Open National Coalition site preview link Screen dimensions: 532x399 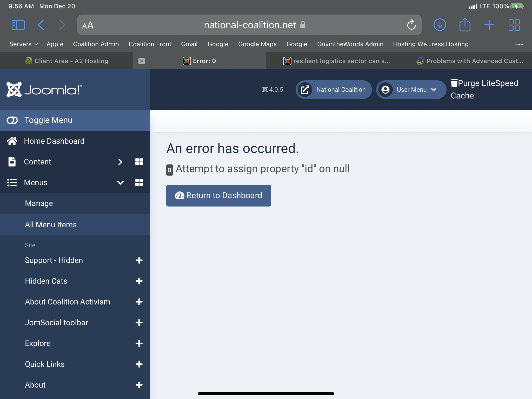point(334,90)
